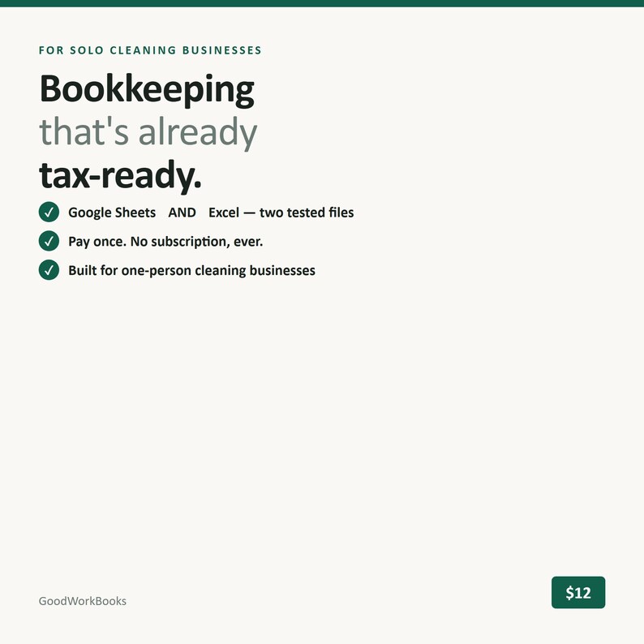Click 'Built for one-person cleaning businesses' text
Image resolution: width=644 pixels, height=644 pixels.
point(191,271)
